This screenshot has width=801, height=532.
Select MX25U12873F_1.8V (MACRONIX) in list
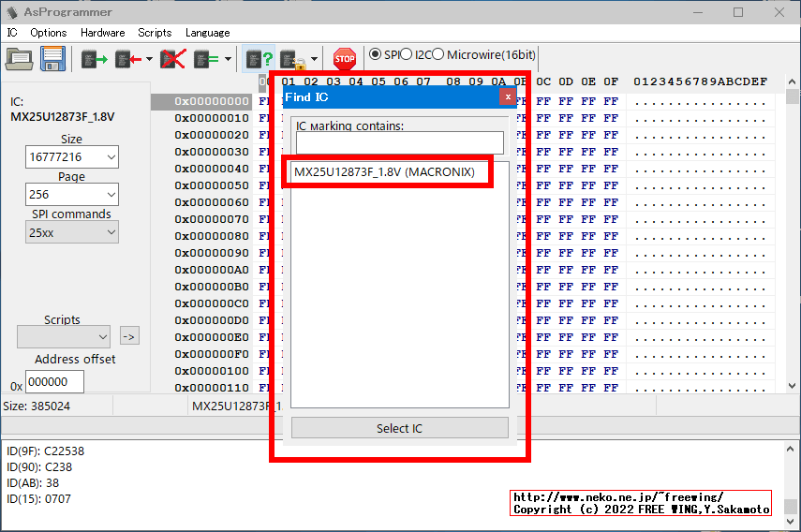click(x=385, y=172)
